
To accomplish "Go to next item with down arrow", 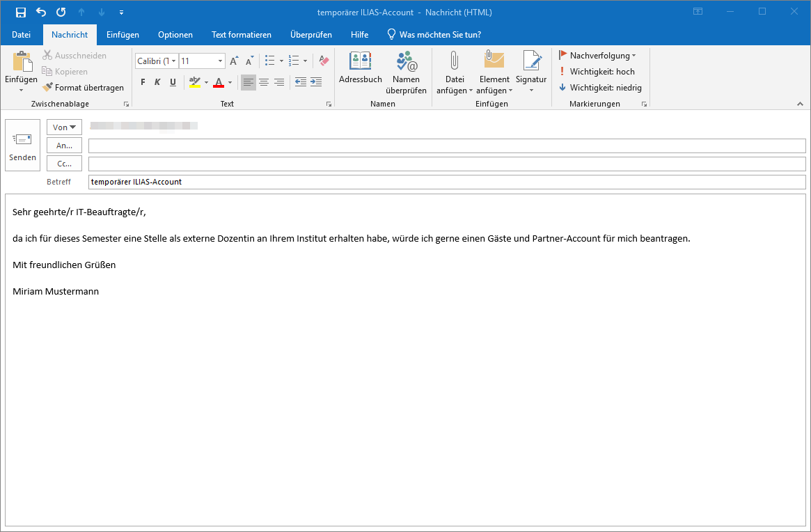I will pos(102,12).
